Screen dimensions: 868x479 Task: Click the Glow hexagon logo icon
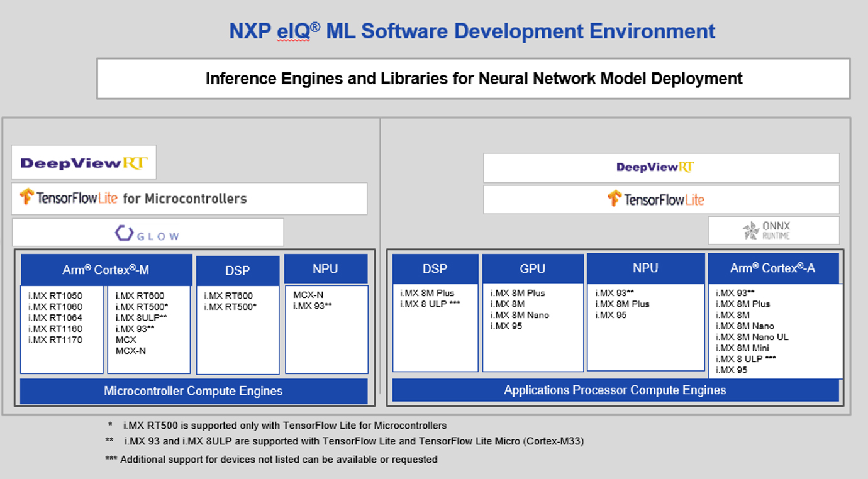[123, 233]
